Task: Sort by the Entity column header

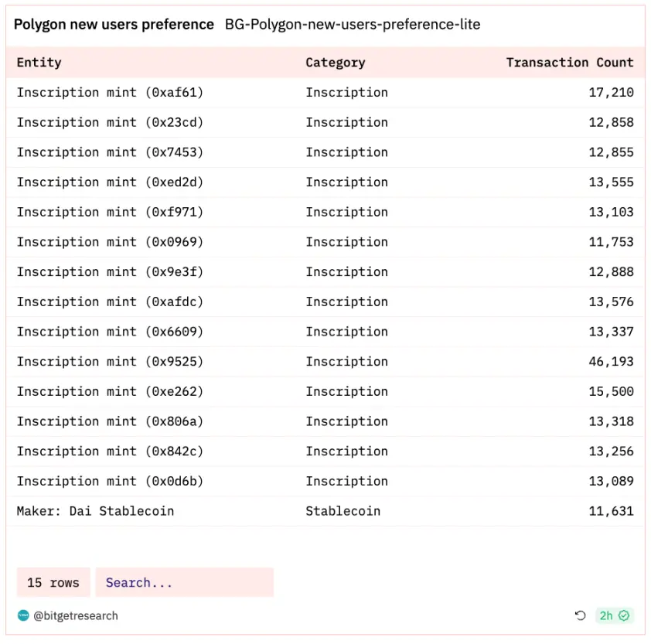Action: pos(39,63)
